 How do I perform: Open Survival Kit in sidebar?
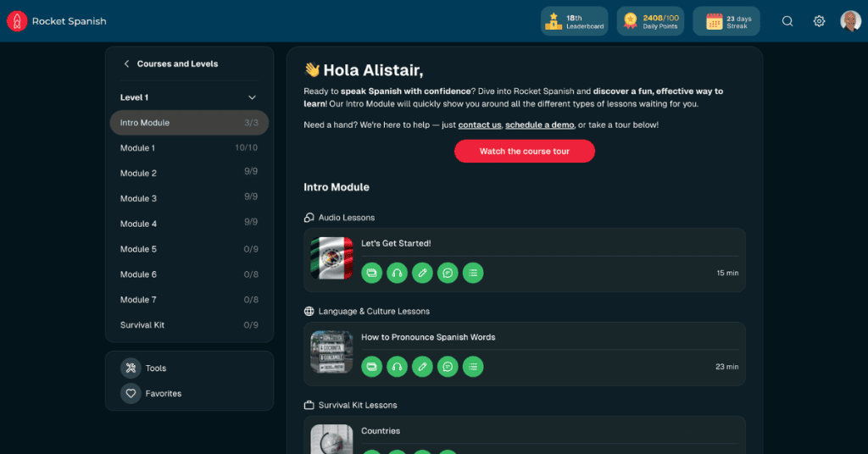click(189, 325)
